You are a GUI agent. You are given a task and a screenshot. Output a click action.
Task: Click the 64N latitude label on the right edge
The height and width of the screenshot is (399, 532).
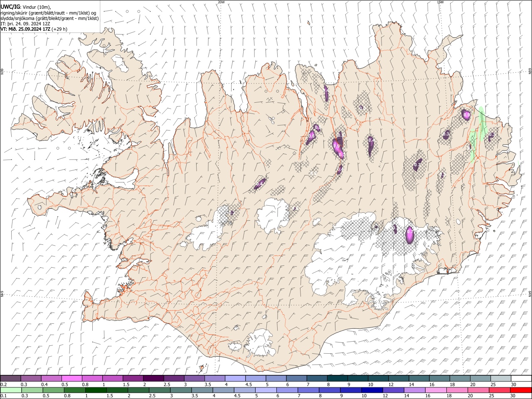click(x=530, y=293)
